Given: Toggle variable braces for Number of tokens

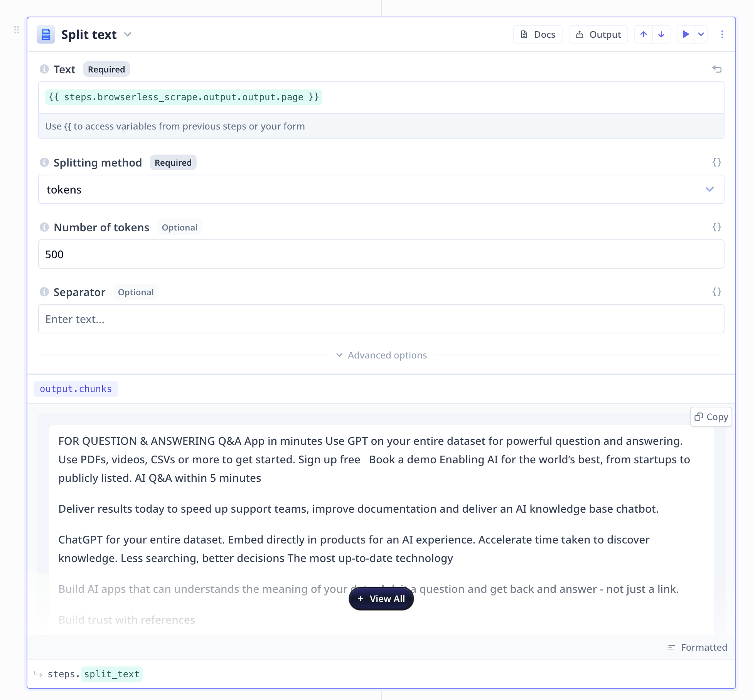Looking at the screenshot, I should 717,227.
